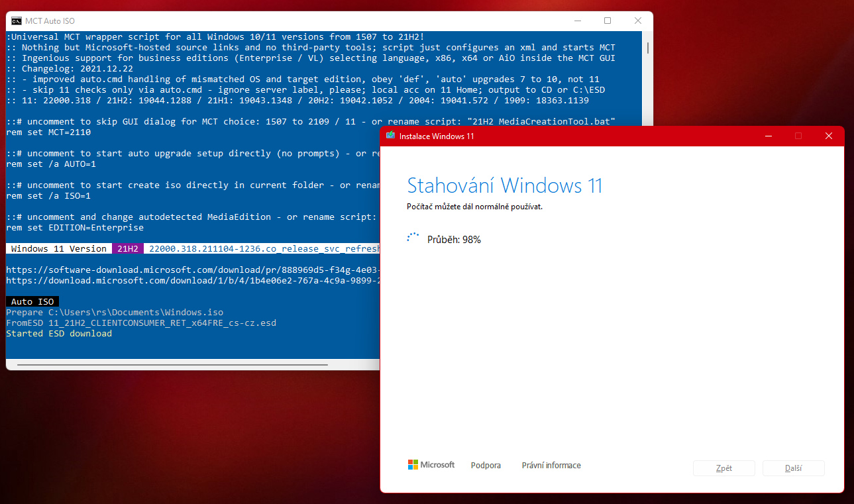Close the MCT Auto ISO console window
Screen dimensions: 854x504
click(x=637, y=21)
